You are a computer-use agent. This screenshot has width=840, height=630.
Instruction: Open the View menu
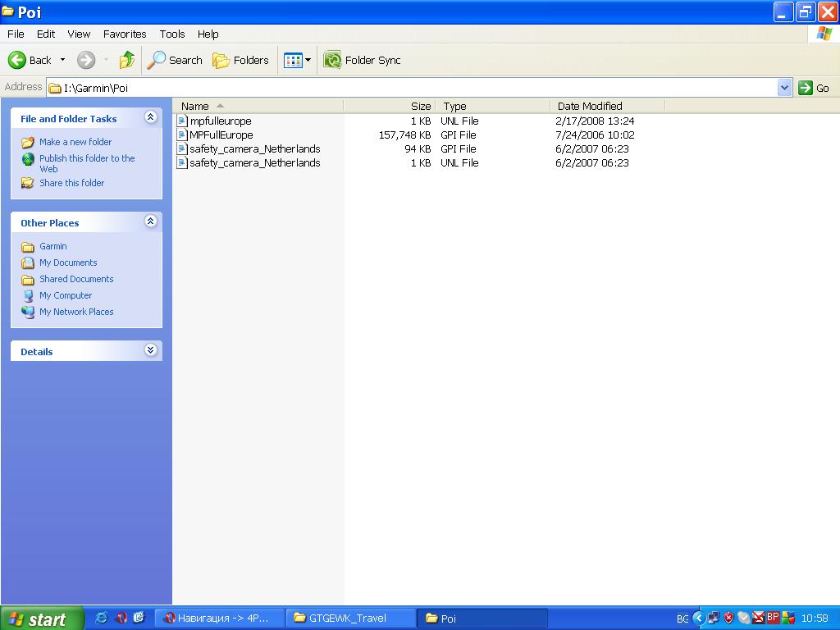point(78,34)
